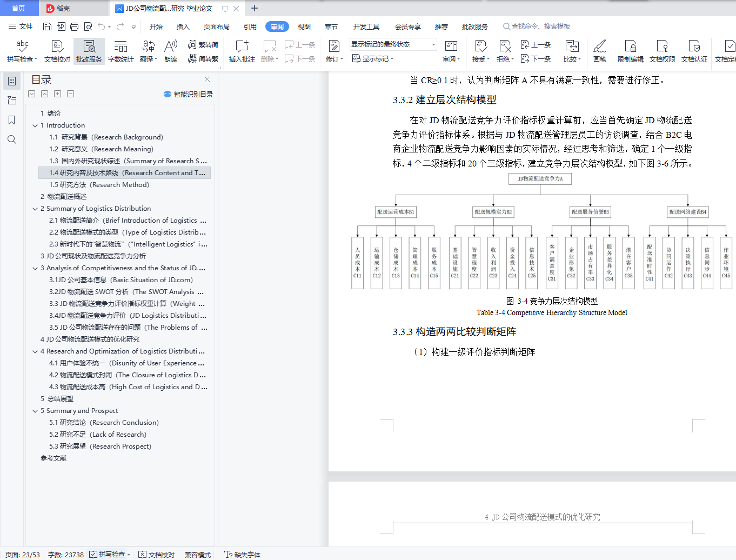The image size is (736, 560).
Task: Open 文档权限 document permissions
Action: [x=663, y=51]
